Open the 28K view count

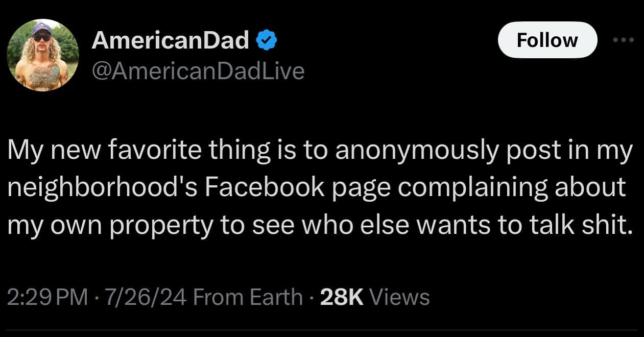341,297
